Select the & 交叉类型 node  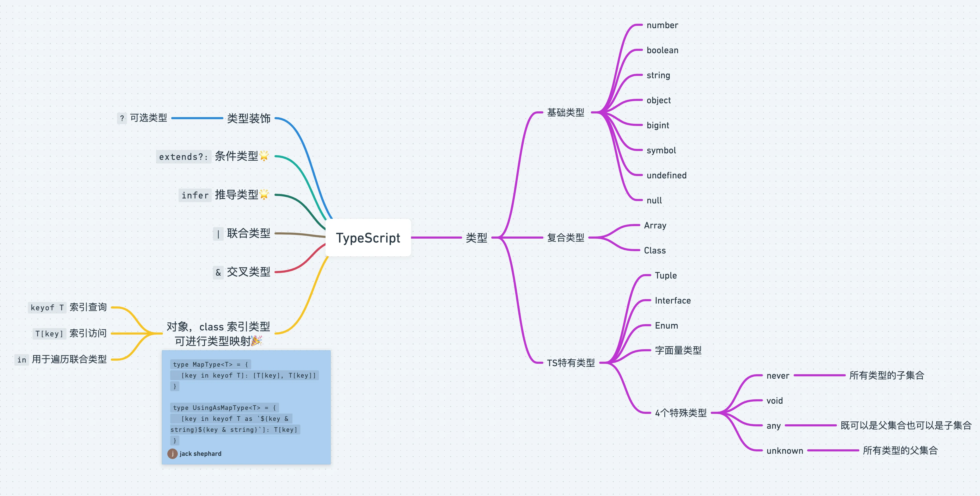coord(242,272)
